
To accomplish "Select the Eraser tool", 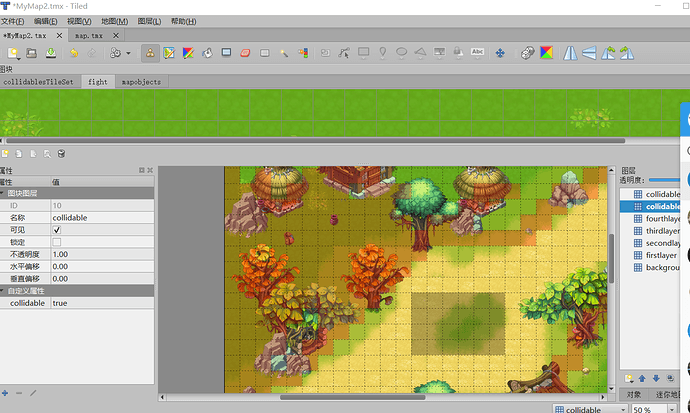I will [245, 53].
